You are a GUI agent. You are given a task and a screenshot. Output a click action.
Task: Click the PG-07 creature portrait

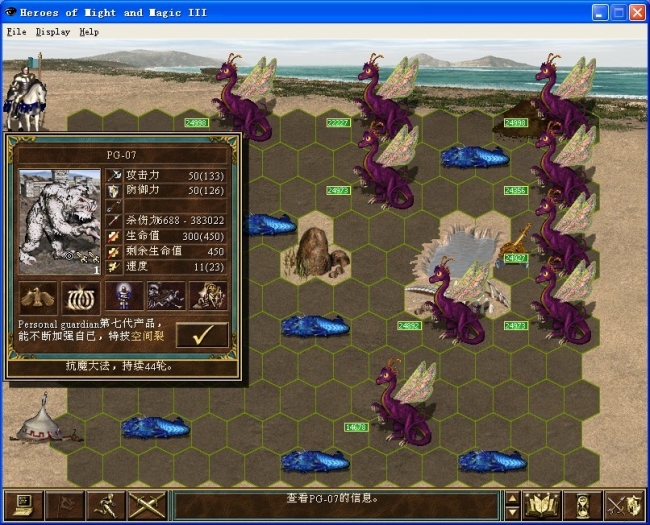coord(60,222)
